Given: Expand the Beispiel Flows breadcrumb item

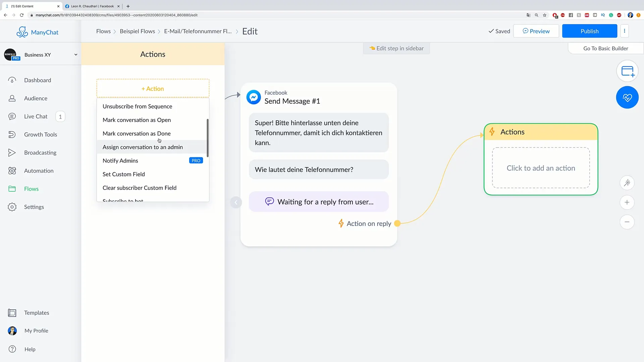Looking at the screenshot, I should tap(137, 31).
